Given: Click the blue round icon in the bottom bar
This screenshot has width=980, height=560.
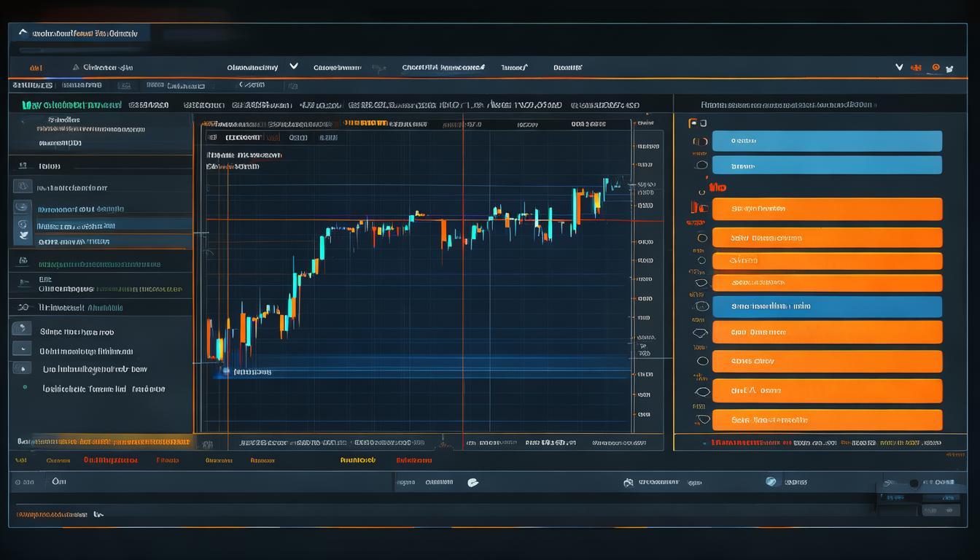Looking at the screenshot, I should (771, 481).
